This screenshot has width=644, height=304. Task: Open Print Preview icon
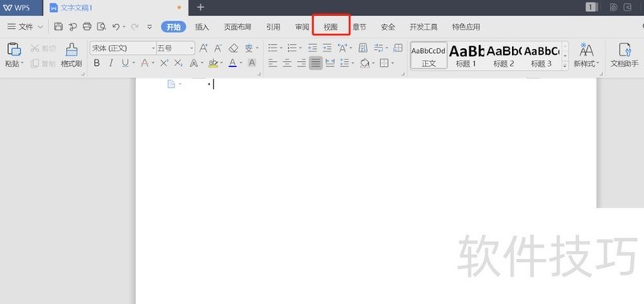coord(101,27)
